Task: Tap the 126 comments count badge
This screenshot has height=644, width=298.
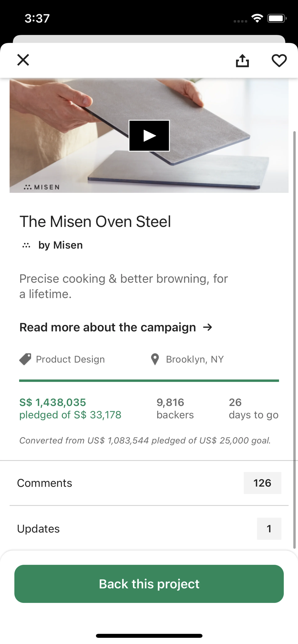Action: 262,483
